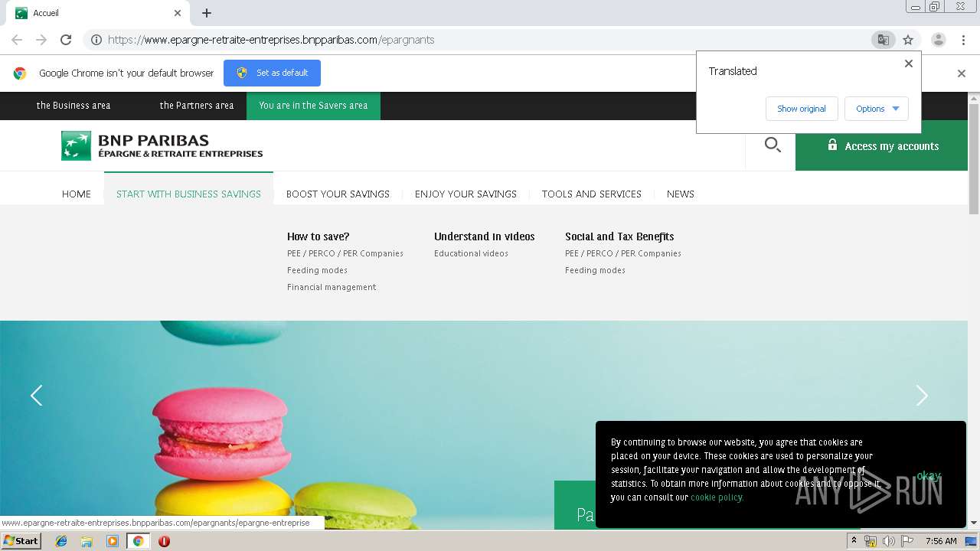980x551 pixels.
Task: Open Enjoy Your Savings menu
Action: [465, 194]
